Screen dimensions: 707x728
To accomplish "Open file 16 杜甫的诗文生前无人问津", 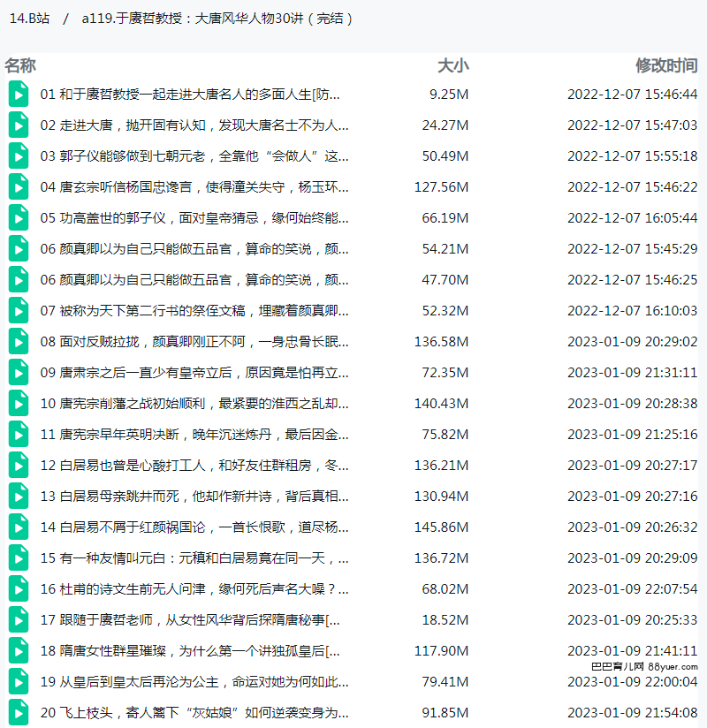I will 194,589.
